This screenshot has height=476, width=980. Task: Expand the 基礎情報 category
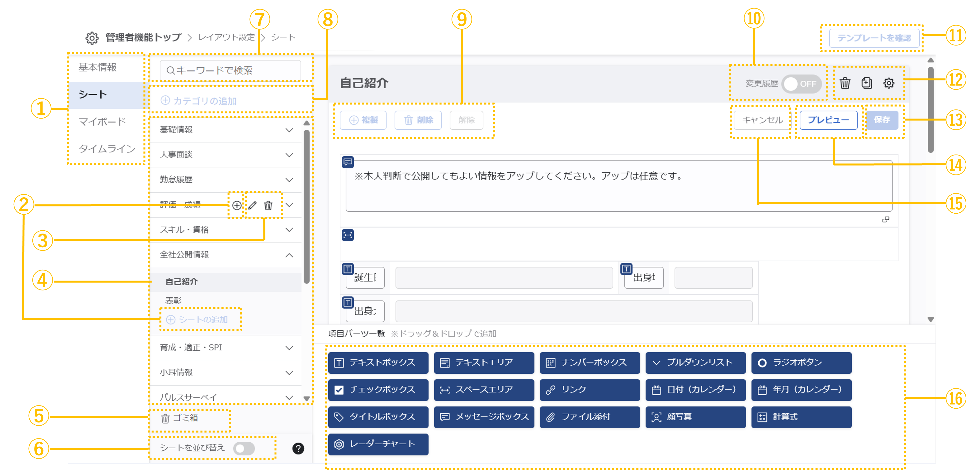tap(289, 129)
